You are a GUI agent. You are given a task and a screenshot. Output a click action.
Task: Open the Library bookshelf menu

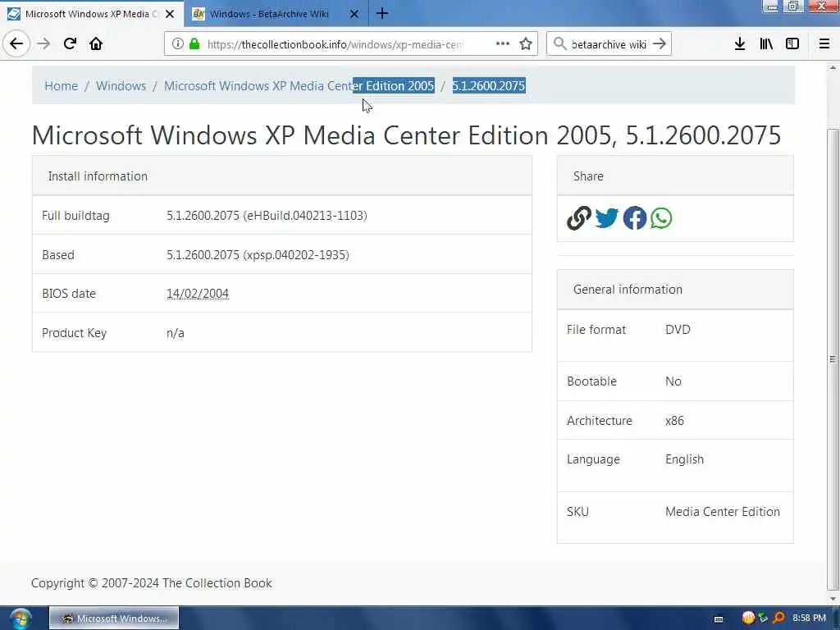(x=766, y=44)
